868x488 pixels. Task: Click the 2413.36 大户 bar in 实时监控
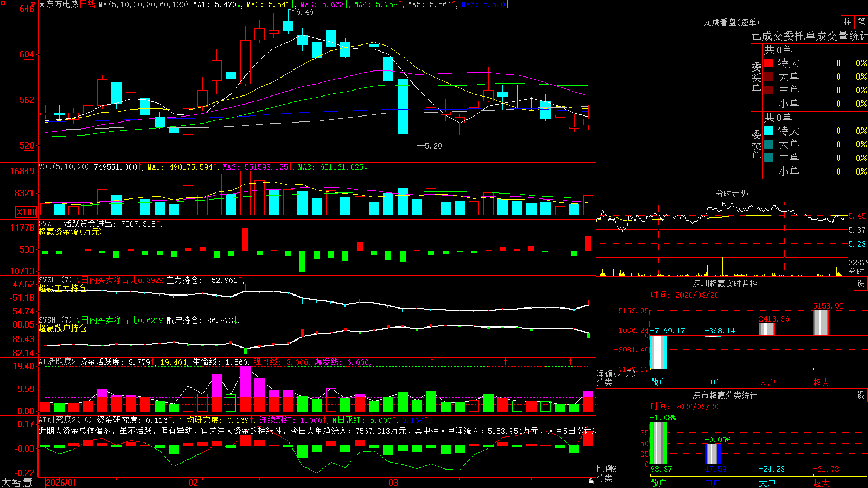(767, 329)
